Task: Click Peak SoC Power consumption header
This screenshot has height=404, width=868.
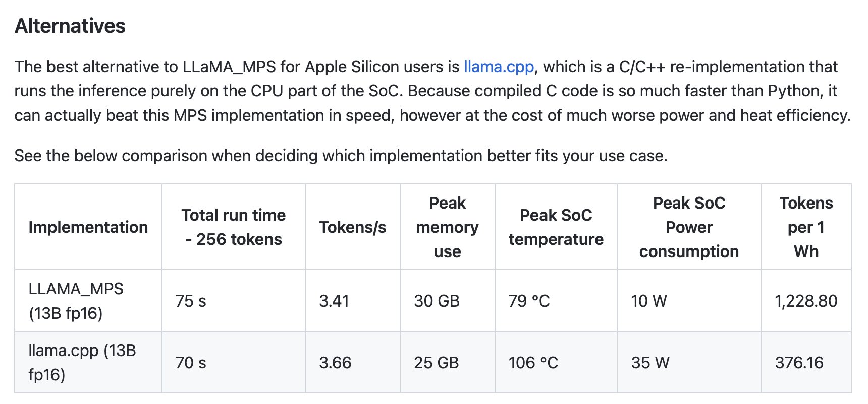Action: [x=689, y=227]
